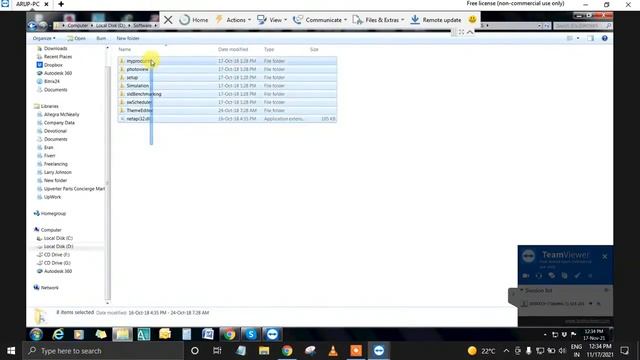Click Local Disk (D:) in the address bar
This screenshot has height=360, width=640.
pos(110,25)
